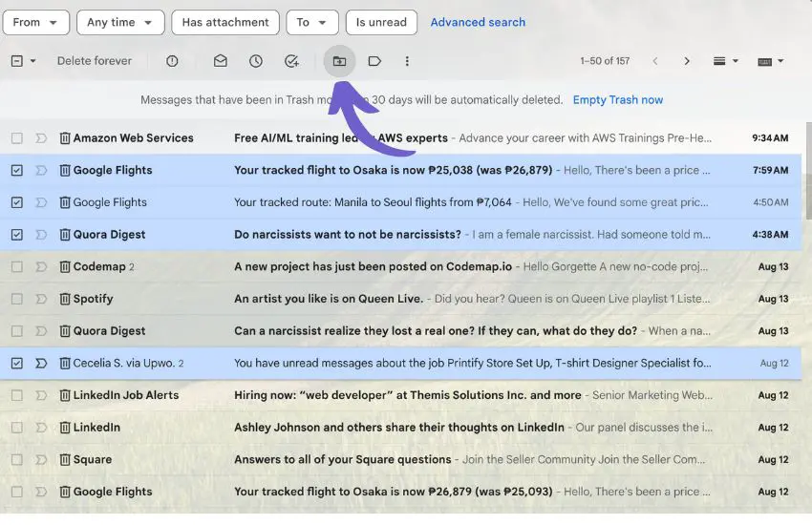The image size is (812, 525).
Task: Open Answers to all Square questions email
Action: (401, 459)
